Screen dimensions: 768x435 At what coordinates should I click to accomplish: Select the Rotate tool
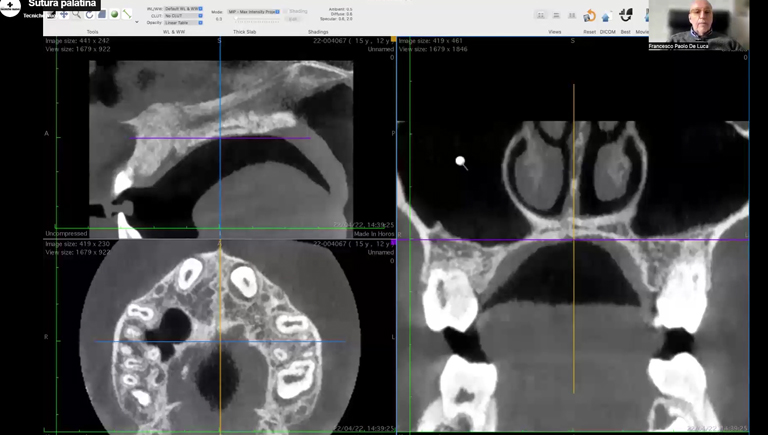click(x=89, y=15)
